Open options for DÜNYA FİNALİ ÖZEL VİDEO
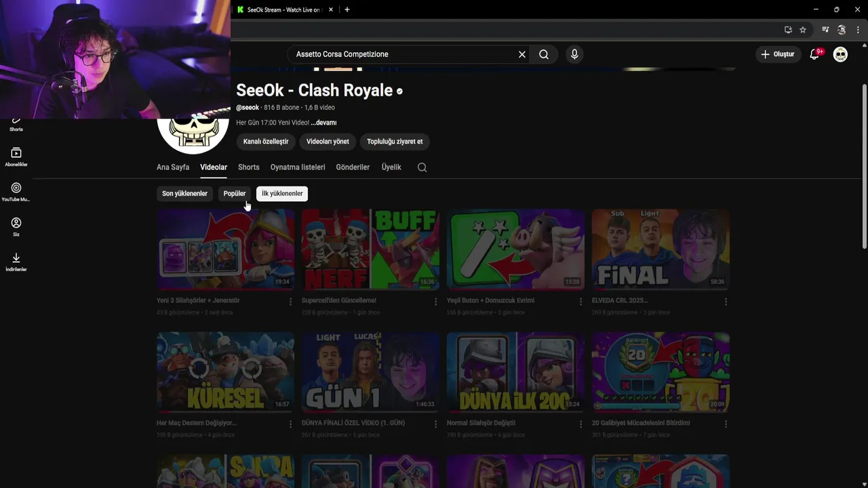Viewport: 868px width, 488px height. pyautogui.click(x=436, y=424)
